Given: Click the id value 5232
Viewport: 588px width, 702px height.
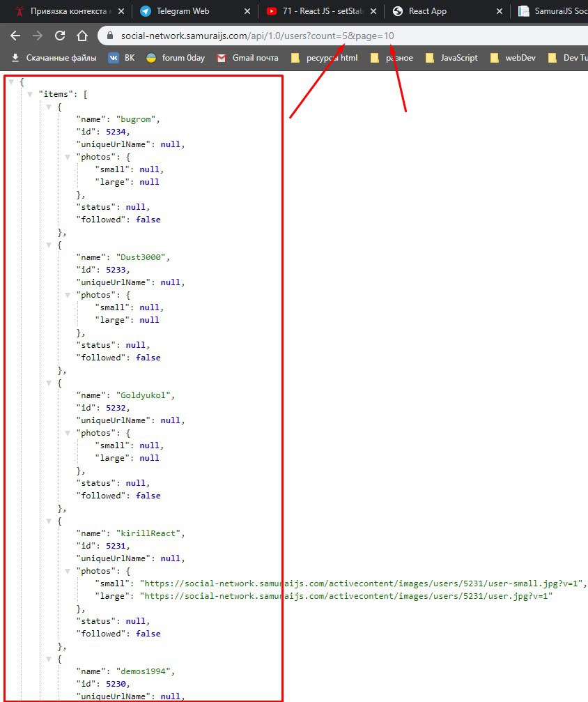Looking at the screenshot, I should click(116, 407).
